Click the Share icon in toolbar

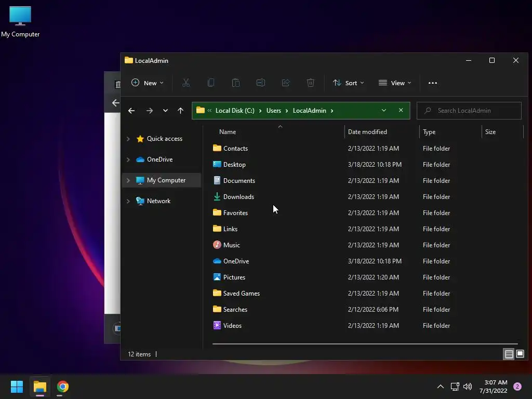tap(286, 83)
